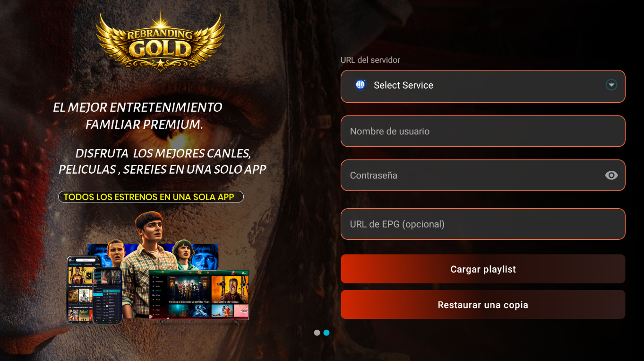Select the URL de EPG (opcional) field
The image size is (644, 361).
coord(483,224)
